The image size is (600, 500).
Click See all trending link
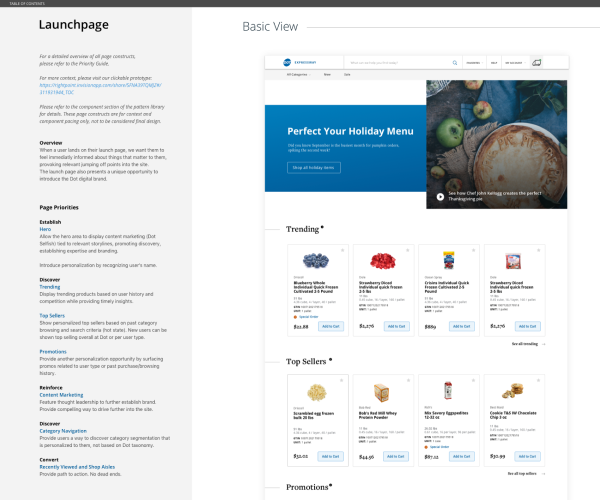coord(529,343)
